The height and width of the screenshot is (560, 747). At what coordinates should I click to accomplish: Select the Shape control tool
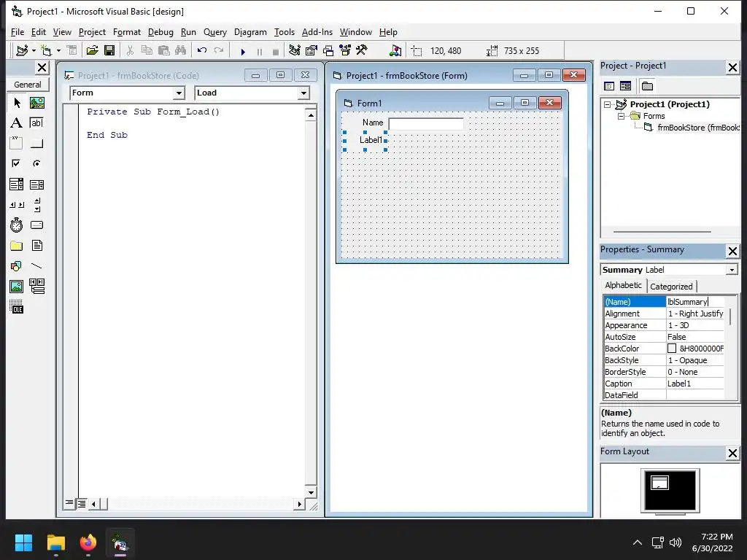[17, 265]
